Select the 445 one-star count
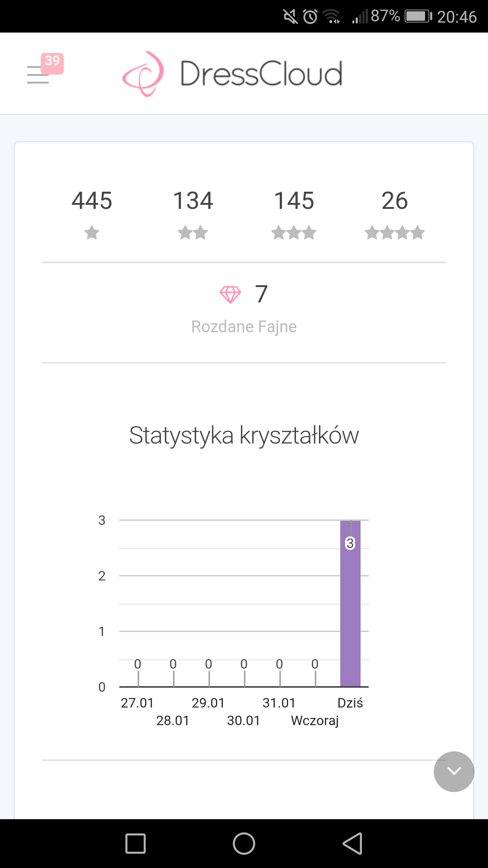Image resolution: width=488 pixels, height=868 pixels. [x=92, y=201]
